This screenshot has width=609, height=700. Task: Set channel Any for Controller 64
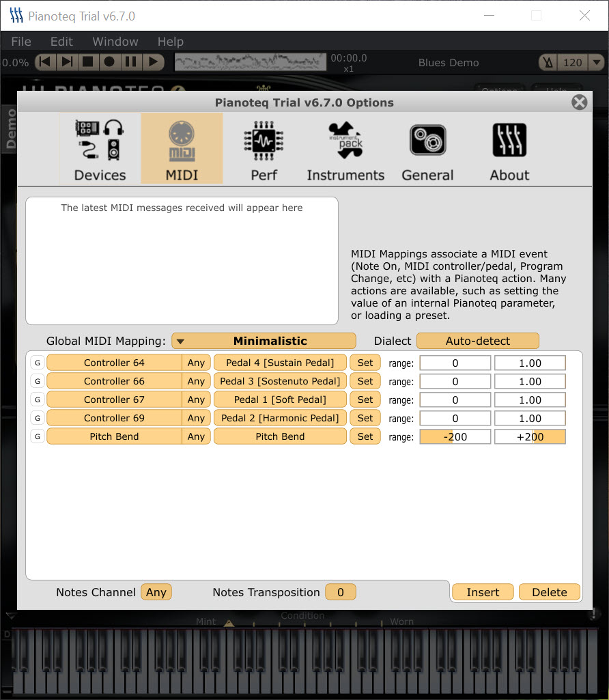click(197, 363)
